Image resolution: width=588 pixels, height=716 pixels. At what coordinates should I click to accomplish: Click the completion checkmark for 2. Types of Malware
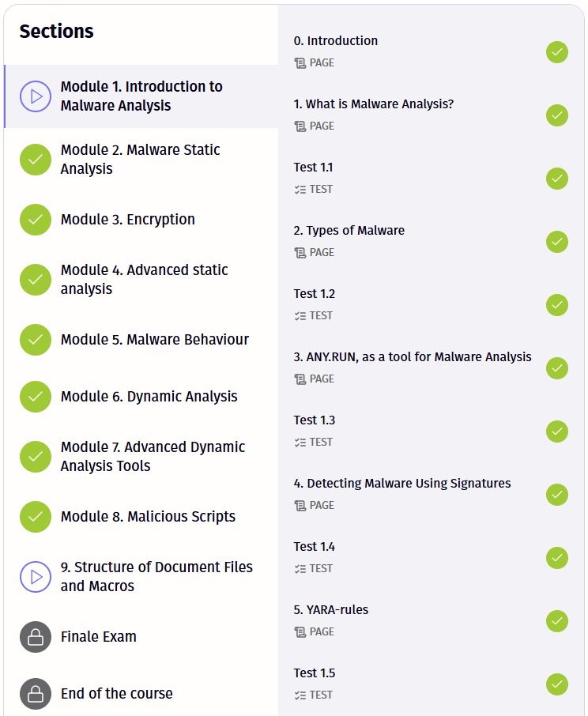[557, 242]
